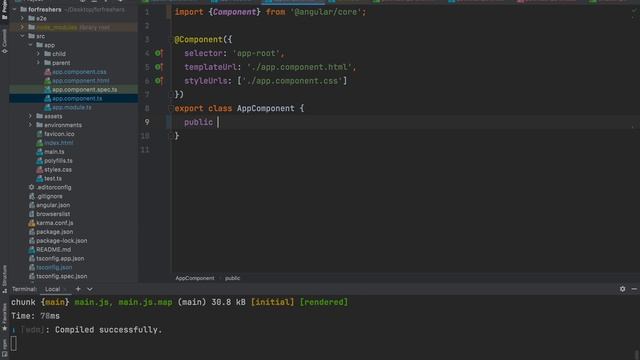Collapse the src folder
Viewport: 640px width, 360px height.
(x=22, y=36)
